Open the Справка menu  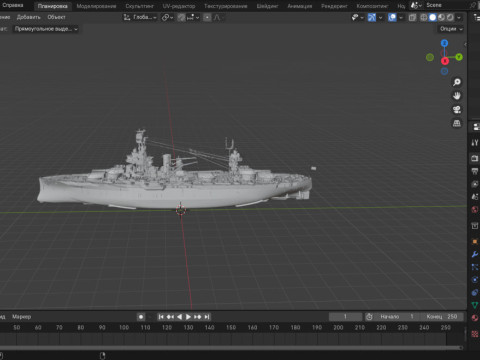(x=13, y=5)
